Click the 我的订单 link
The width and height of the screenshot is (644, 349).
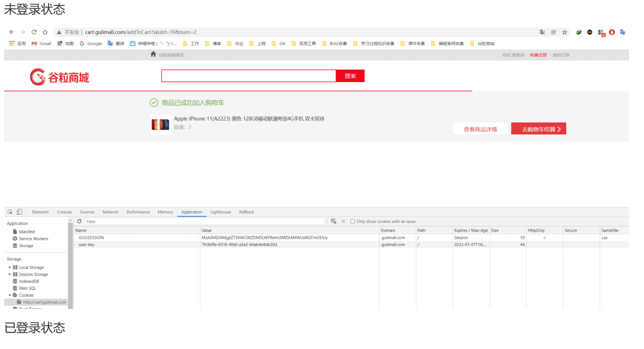[x=561, y=55]
